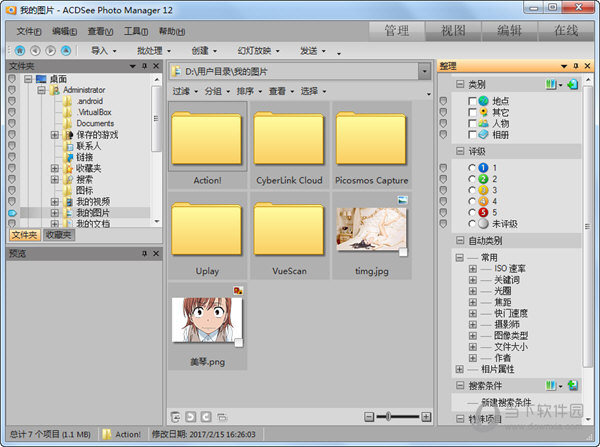The image size is (600, 447).
Task: Open the 幻灯放映 dropdown
Action: point(258,51)
